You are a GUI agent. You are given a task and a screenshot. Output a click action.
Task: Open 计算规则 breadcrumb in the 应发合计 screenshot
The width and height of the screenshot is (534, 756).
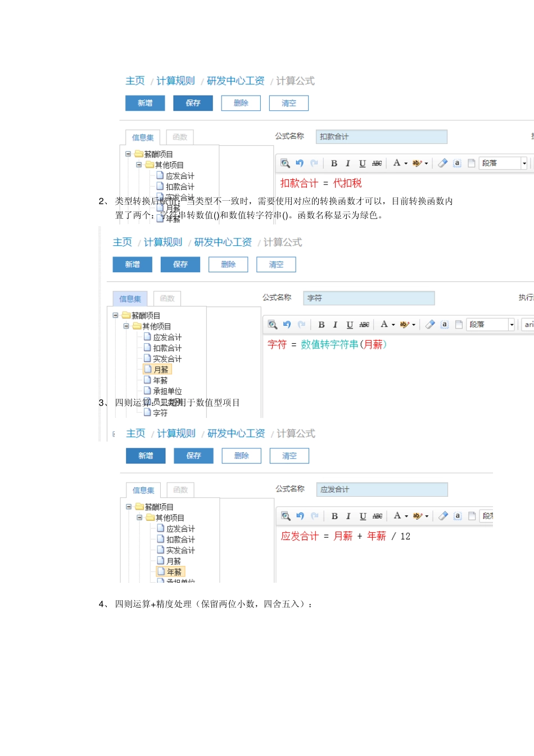(x=177, y=434)
